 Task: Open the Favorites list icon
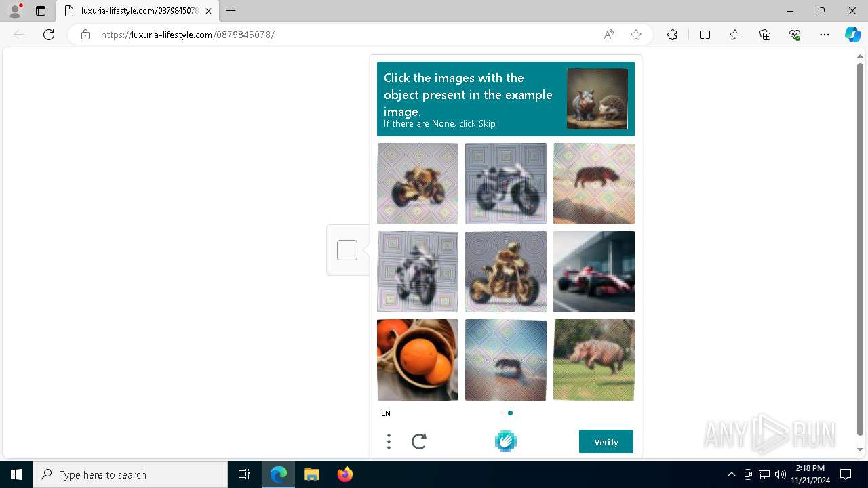pos(735,35)
